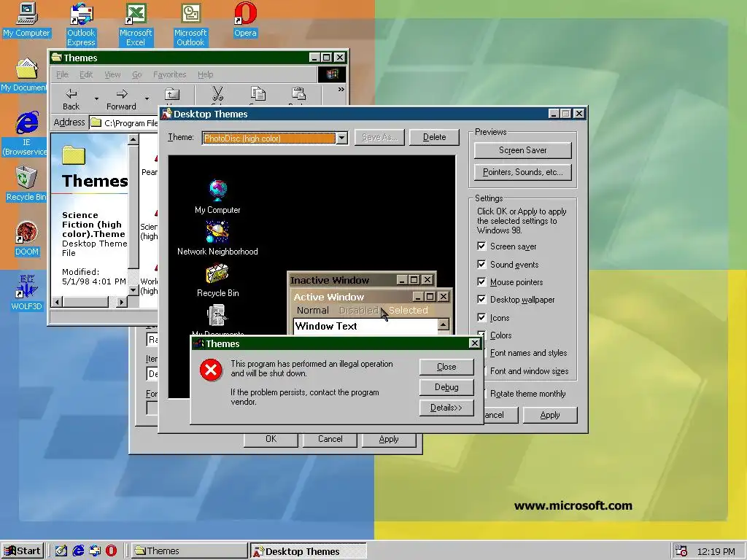
Task: Open Help menu in Themes window
Action: [205, 74]
